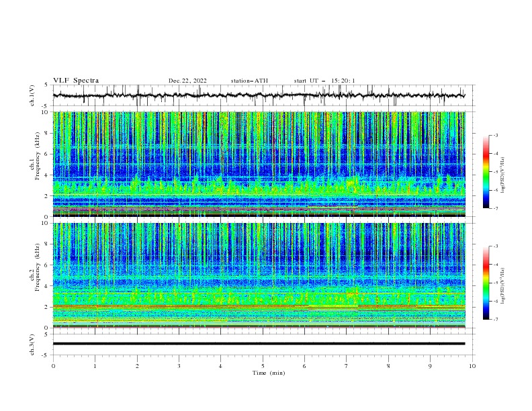Click the log(PSD) label beside ch.1 colorbar
Screen dimensions: 532x411
503,175
